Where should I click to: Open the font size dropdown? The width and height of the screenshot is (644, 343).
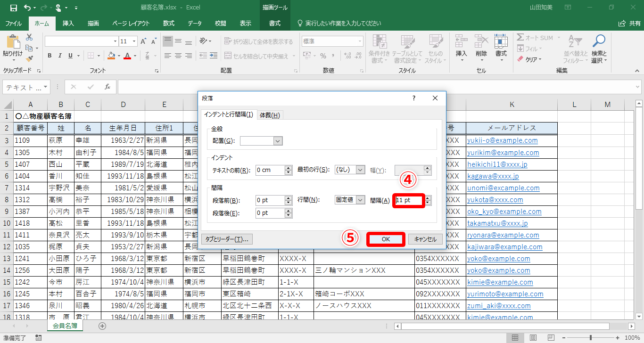(x=134, y=41)
